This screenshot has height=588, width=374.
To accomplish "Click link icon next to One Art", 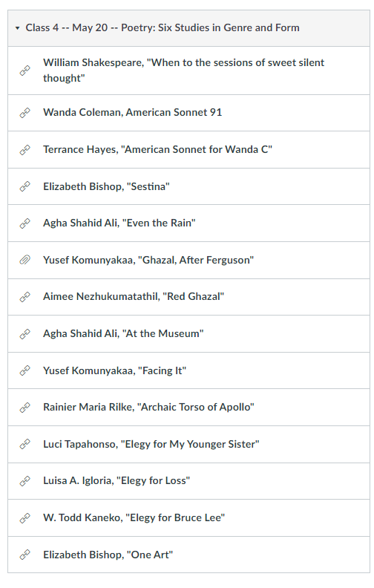I will (24, 555).
